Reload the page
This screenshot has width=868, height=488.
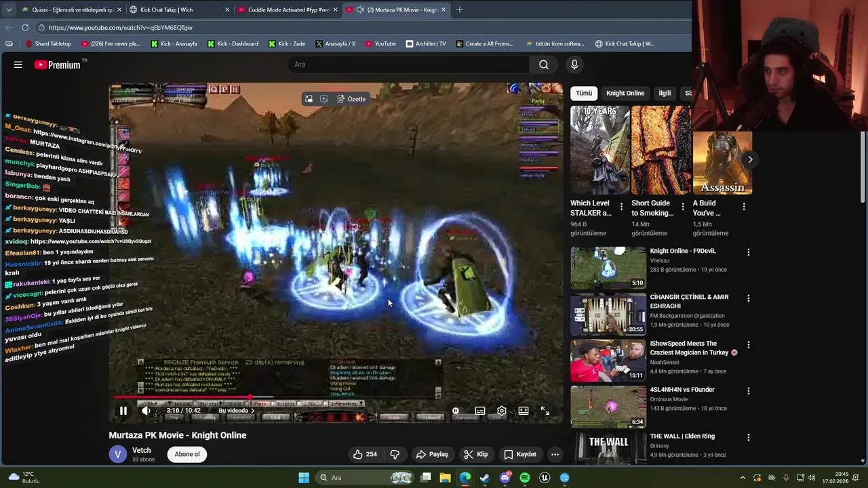25,27
